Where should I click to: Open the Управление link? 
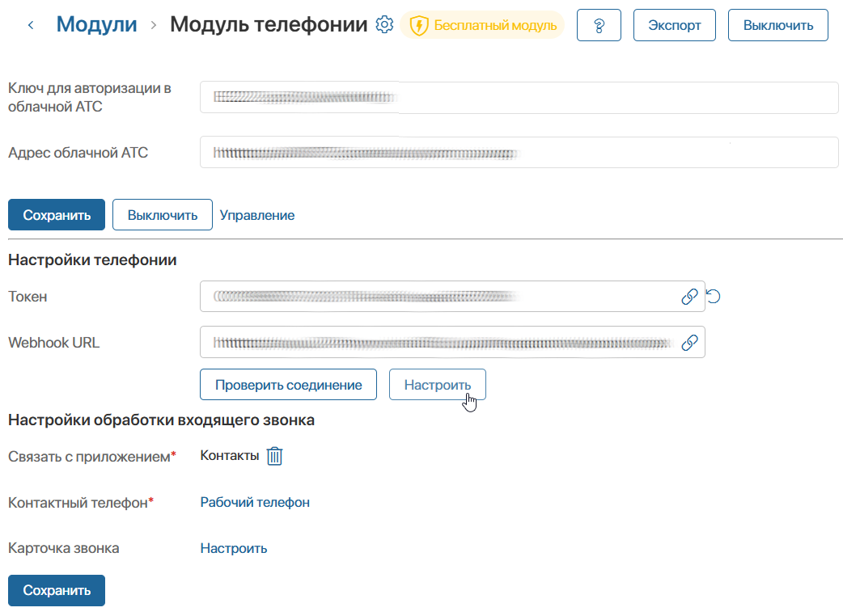(x=257, y=215)
